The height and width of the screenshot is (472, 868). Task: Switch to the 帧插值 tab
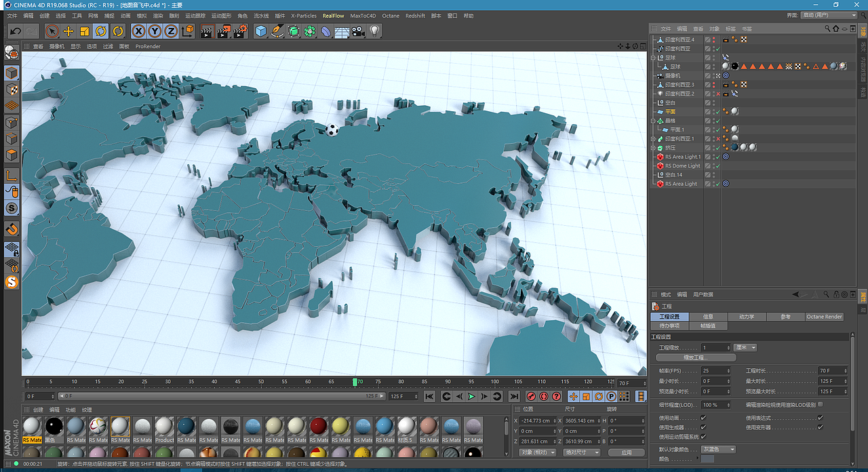coord(708,326)
